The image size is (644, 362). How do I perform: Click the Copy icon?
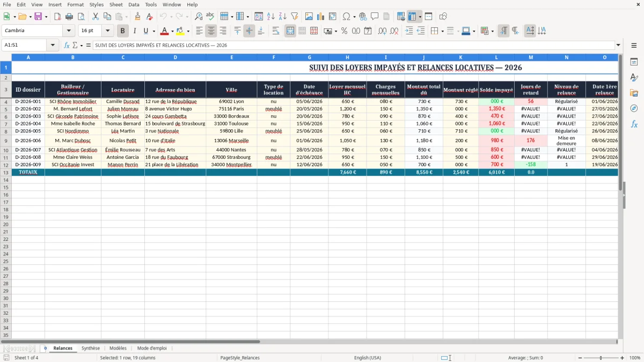(x=107, y=17)
